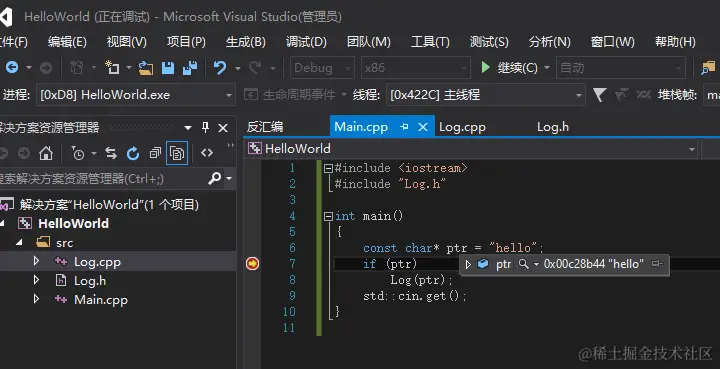This screenshot has width=720, height=369.
Task: Click the Collapse All icon
Action: tap(155, 153)
